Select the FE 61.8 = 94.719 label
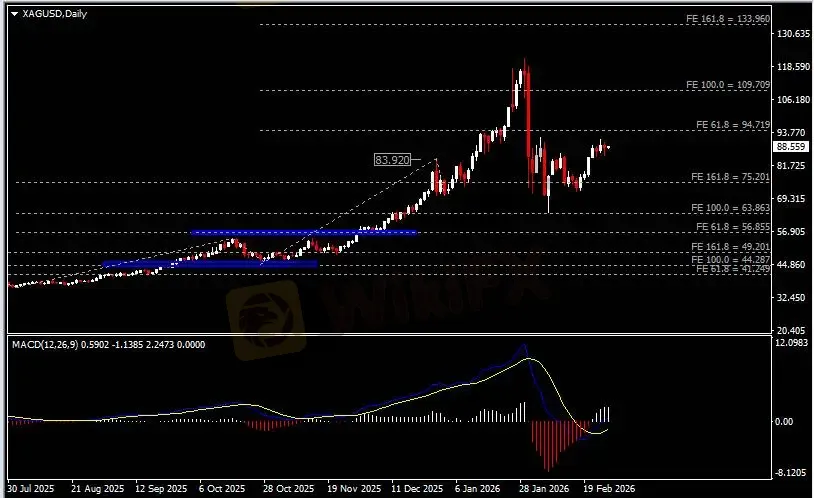 (733, 125)
